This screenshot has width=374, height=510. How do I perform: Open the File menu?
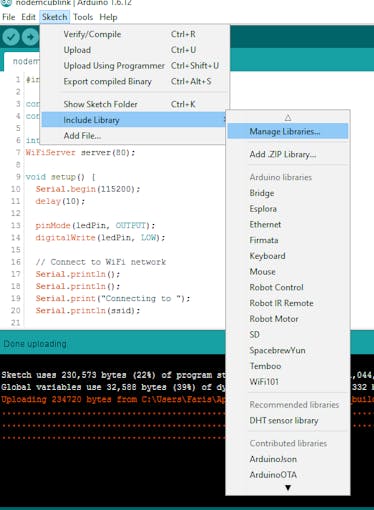pos(9,17)
